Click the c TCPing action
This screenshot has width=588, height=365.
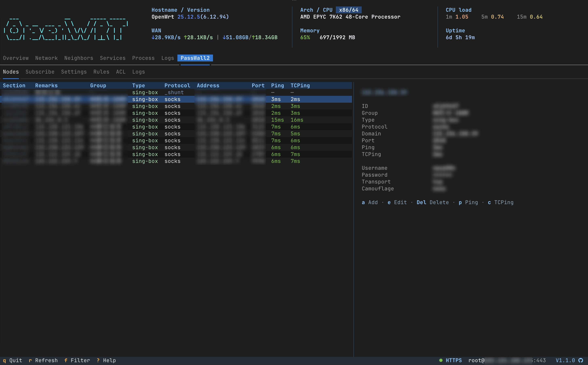[x=501, y=203]
